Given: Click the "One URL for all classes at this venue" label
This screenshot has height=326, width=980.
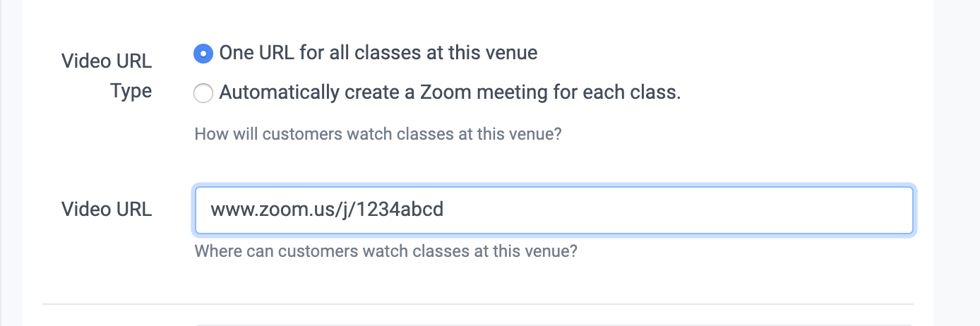Looking at the screenshot, I should pyautogui.click(x=378, y=53).
